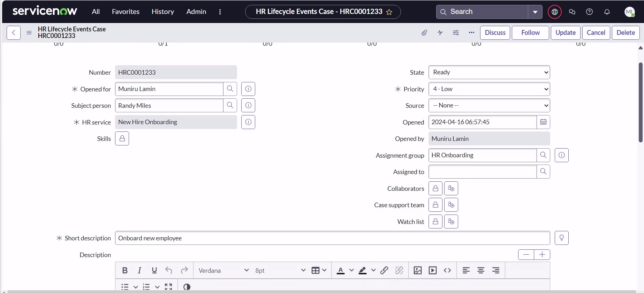Remove link in Description editor

[x=399, y=270]
